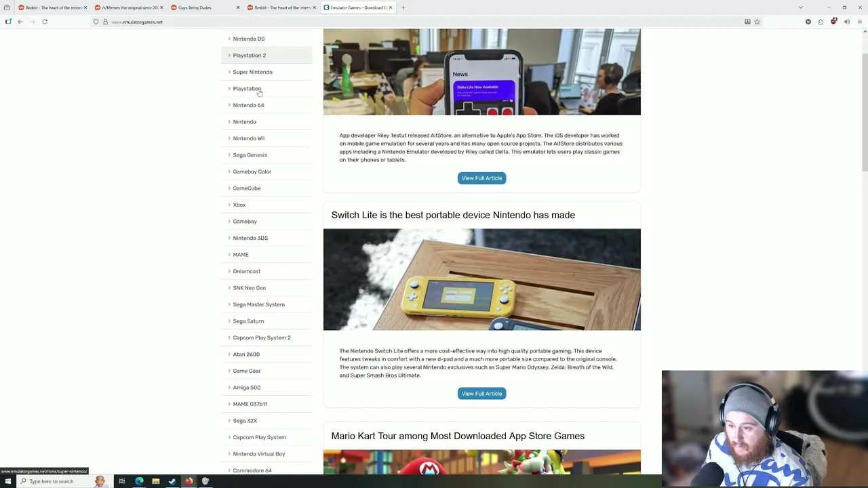
Task: Click the shield tracking protection icon
Action: [96, 22]
